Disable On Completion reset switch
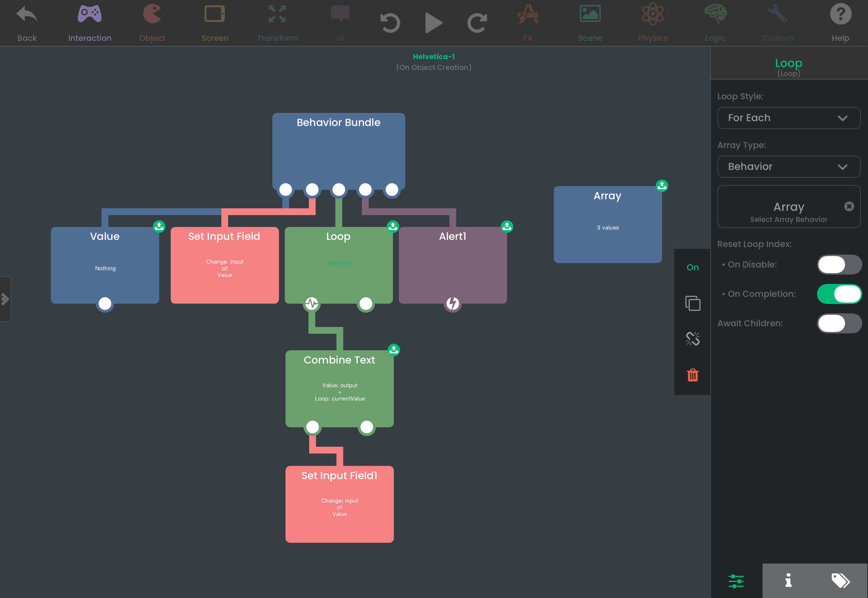 click(x=839, y=294)
